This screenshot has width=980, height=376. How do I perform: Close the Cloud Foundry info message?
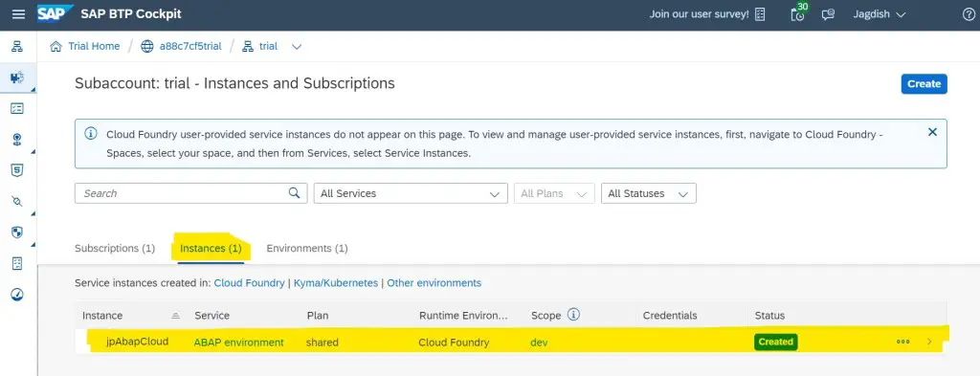(932, 132)
